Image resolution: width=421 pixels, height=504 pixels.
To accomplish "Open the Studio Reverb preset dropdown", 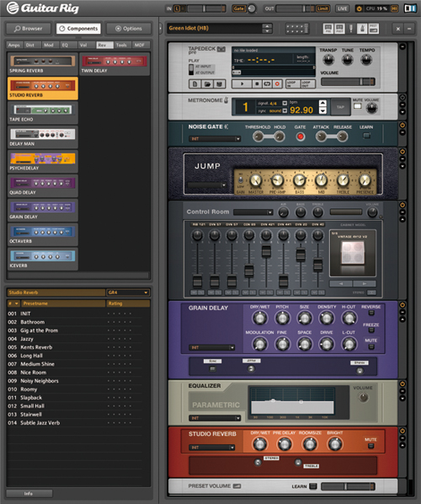I will [212, 448].
